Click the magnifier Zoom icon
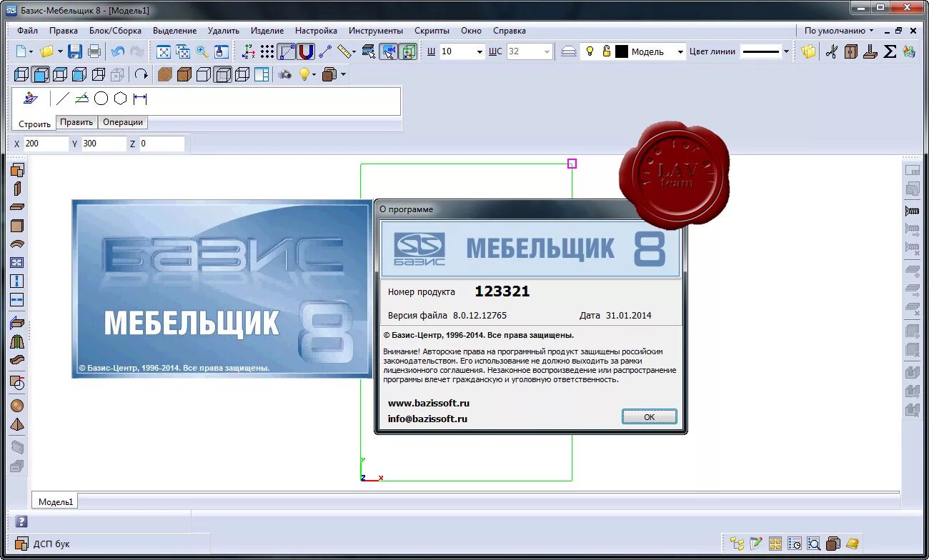This screenshot has height=560, width=929. (202, 51)
